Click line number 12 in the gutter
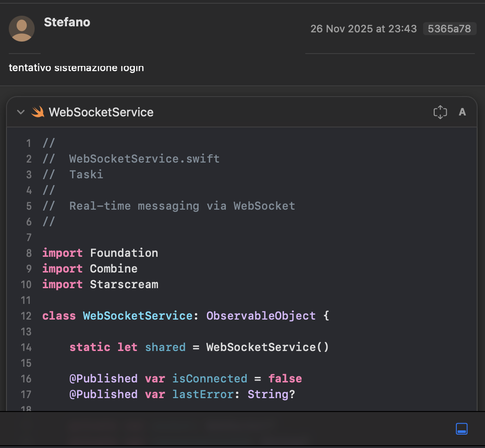 tap(26, 316)
